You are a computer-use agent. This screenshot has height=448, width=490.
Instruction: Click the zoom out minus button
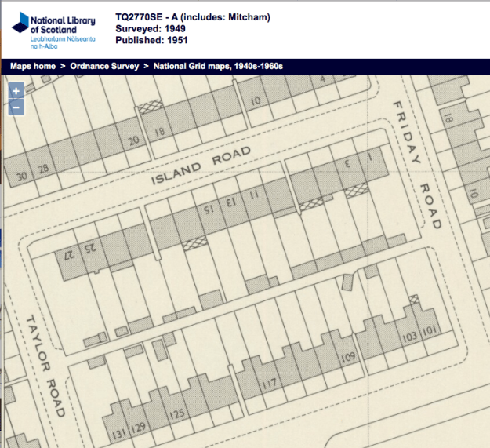(x=16, y=107)
